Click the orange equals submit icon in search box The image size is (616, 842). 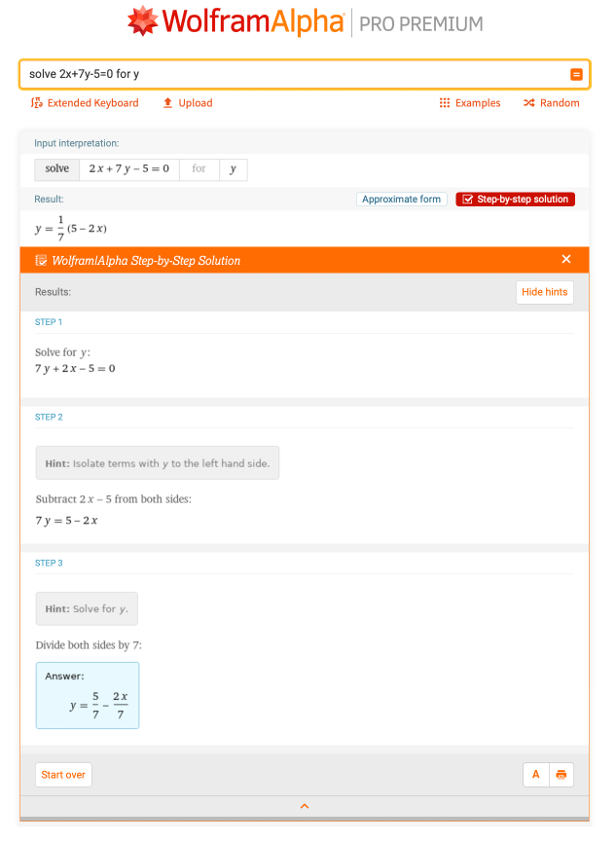pyautogui.click(x=576, y=74)
